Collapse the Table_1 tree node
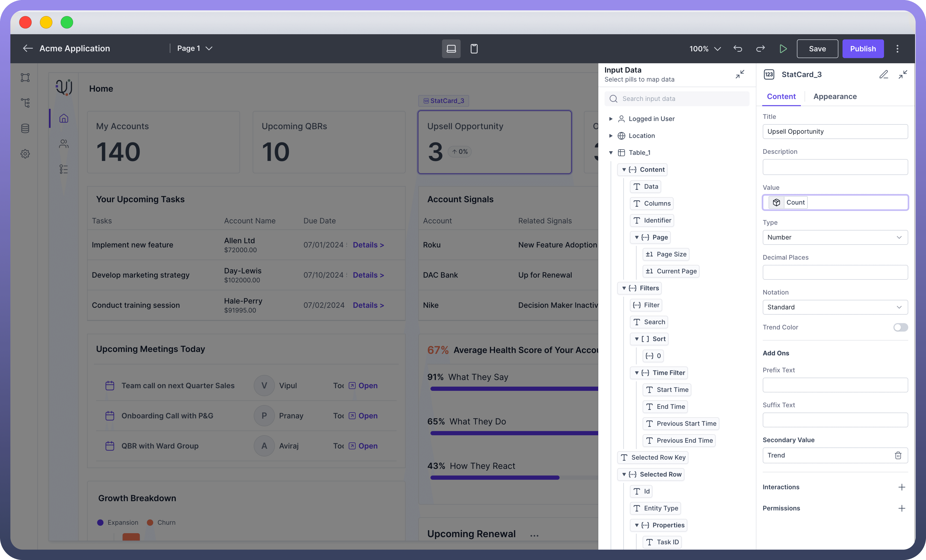Screen dimensions: 926x560 (611, 153)
